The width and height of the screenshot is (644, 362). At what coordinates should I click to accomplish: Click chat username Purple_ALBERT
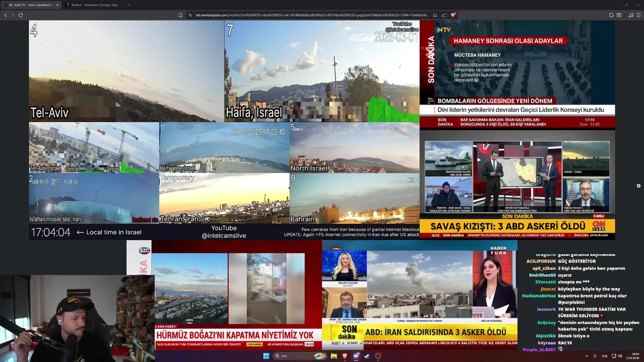coord(539,349)
